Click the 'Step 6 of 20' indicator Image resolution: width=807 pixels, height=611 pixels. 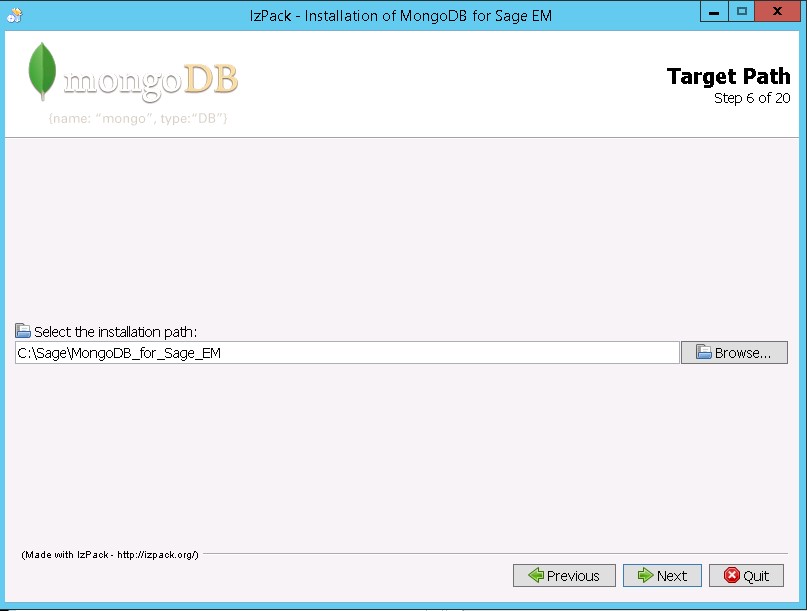tap(752, 98)
